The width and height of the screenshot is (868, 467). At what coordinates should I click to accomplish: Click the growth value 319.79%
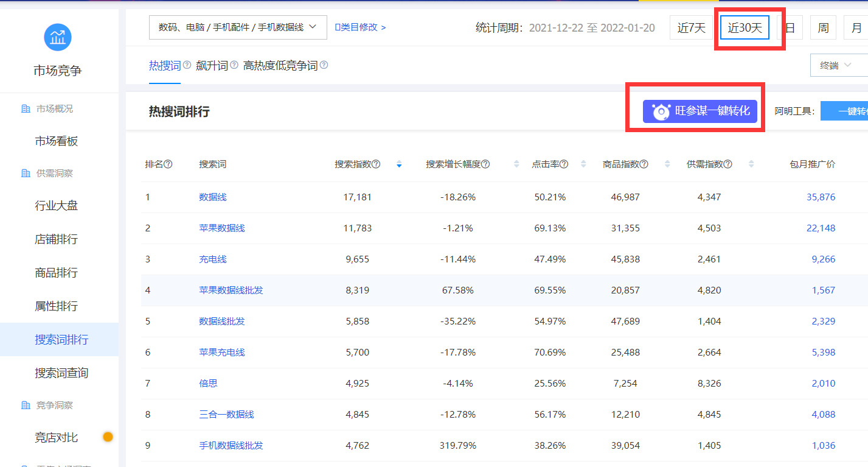pyautogui.click(x=458, y=446)
